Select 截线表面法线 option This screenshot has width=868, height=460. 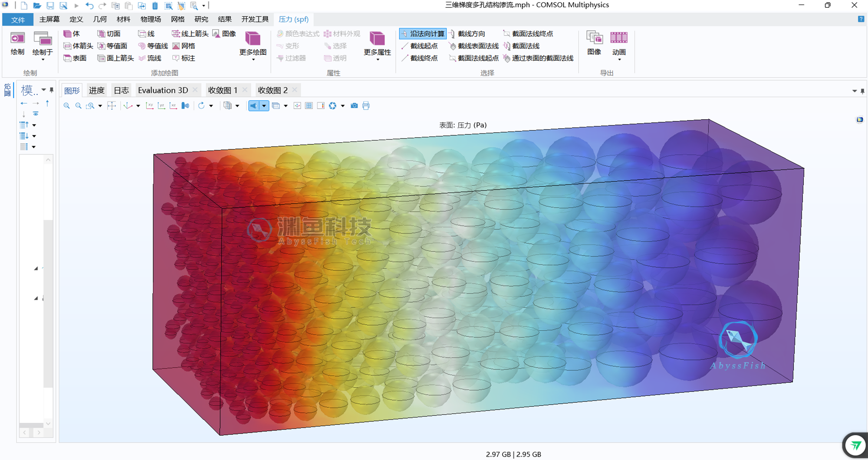[473, 46]
